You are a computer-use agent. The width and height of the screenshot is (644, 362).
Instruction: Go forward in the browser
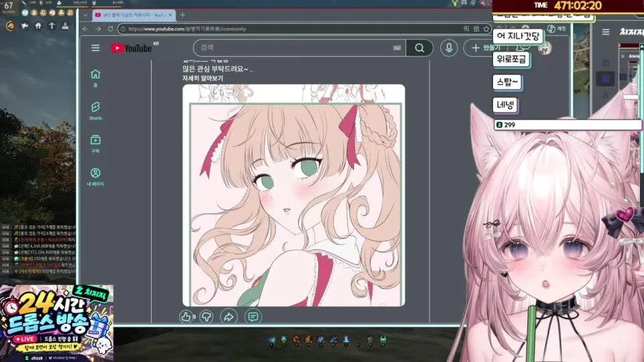pos(98,29)
